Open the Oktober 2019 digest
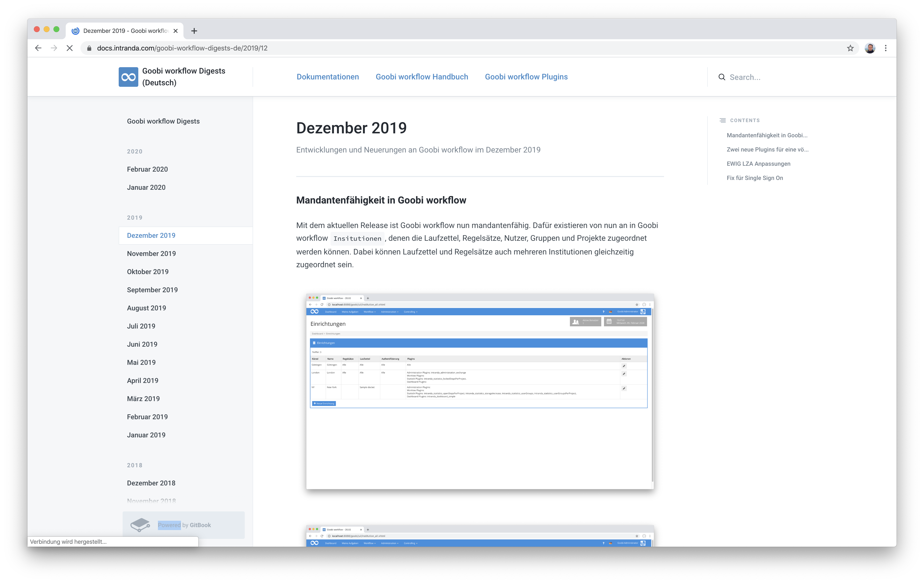The image size is (924, 583). [148, 272]
